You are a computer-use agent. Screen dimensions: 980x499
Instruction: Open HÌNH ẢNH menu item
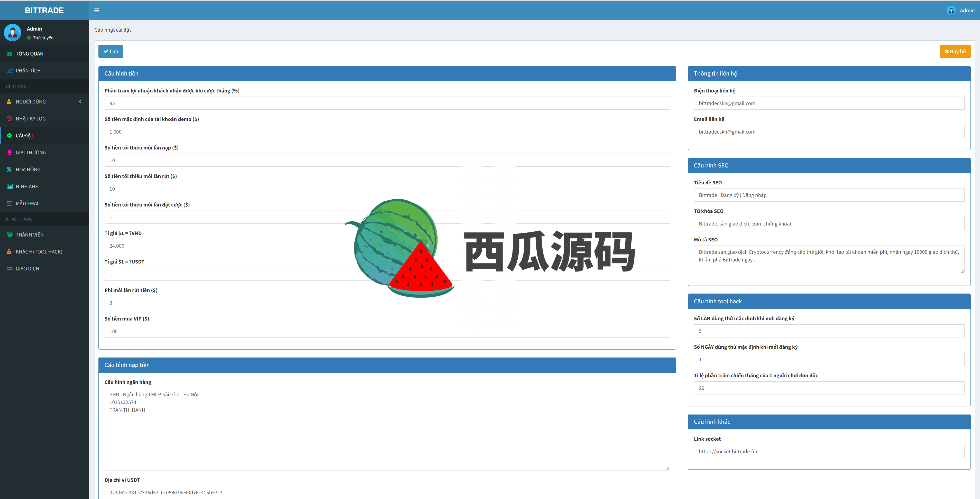[44, 186]
